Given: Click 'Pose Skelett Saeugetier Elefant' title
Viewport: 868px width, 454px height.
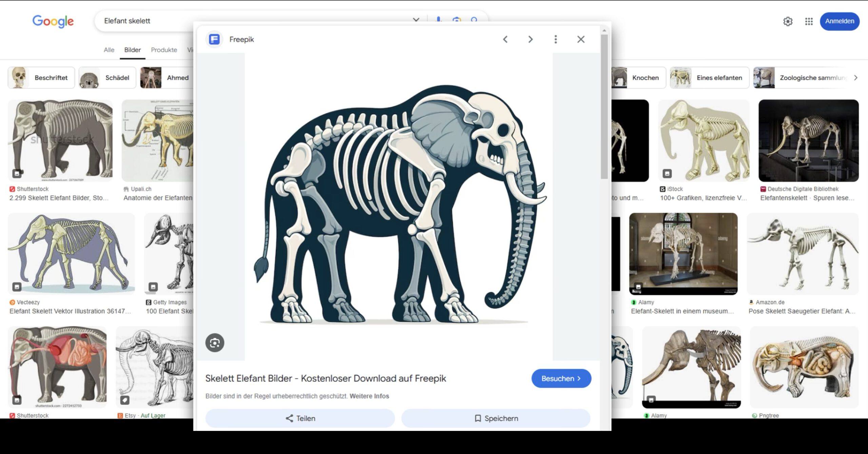Looking at the screenshot, I should [x=802, y=311].
